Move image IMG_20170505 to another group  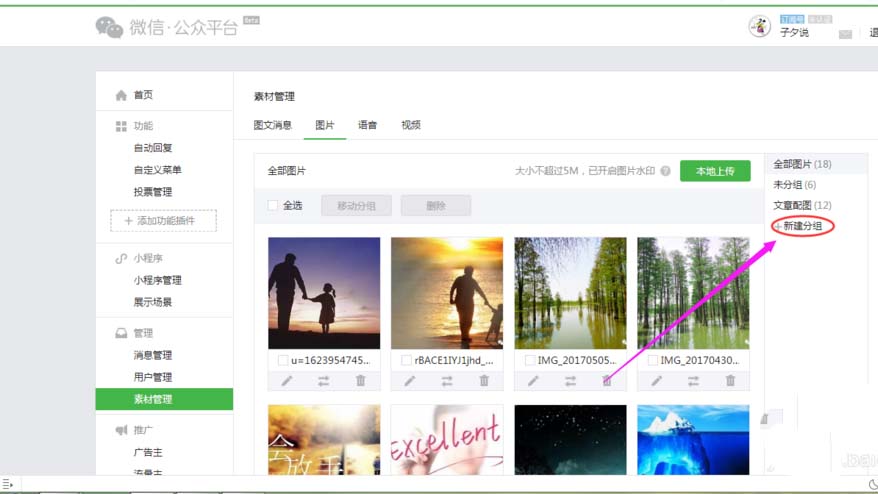pyautogui.click(x=570, y=381)
